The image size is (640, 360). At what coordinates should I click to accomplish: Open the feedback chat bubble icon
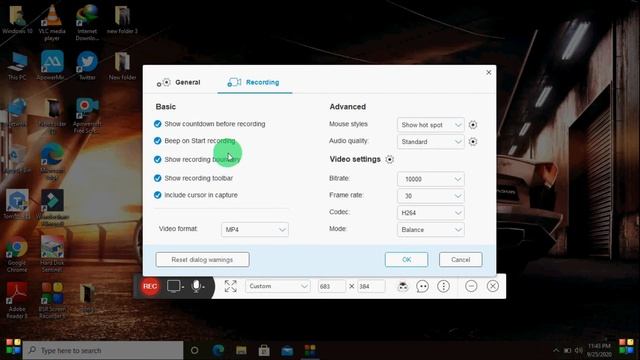(422, 286)
